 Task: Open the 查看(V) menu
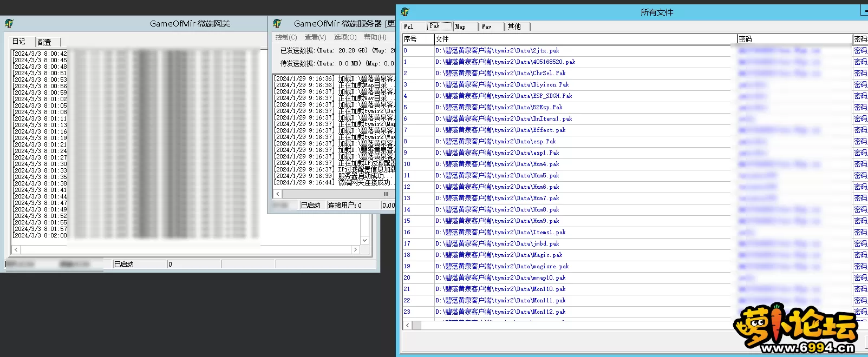coord(315,37)
